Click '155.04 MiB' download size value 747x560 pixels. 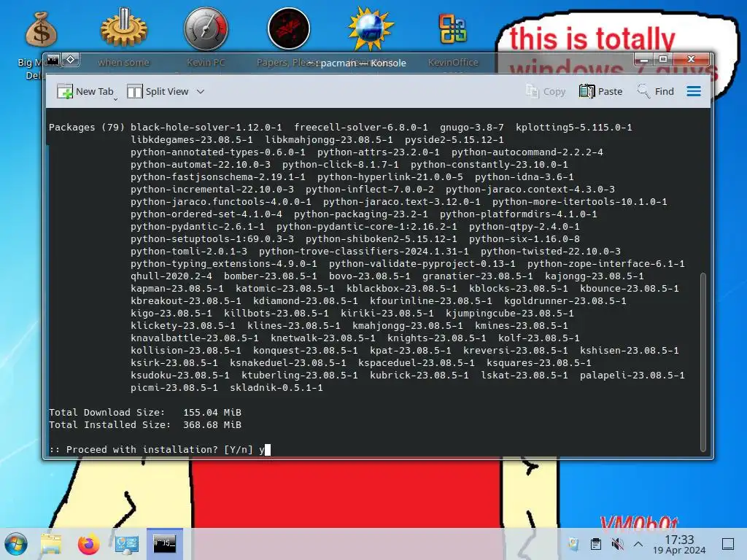click(x=212, y=413)
